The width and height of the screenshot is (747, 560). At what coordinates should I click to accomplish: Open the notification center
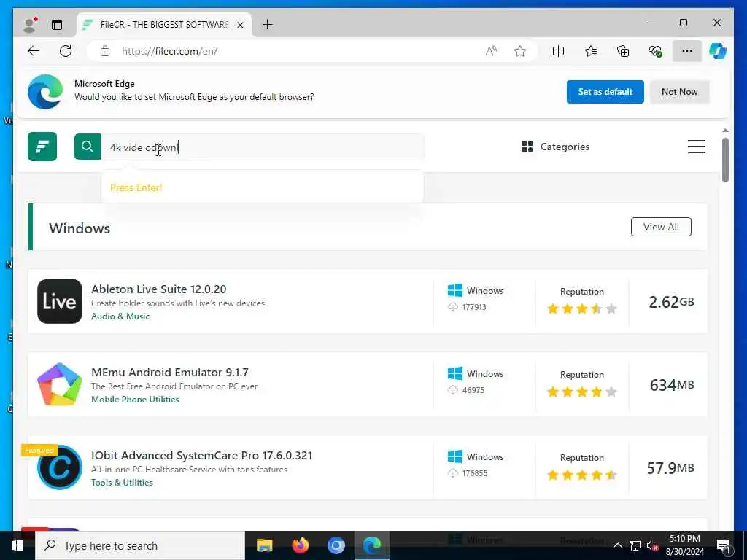point(724,545)
